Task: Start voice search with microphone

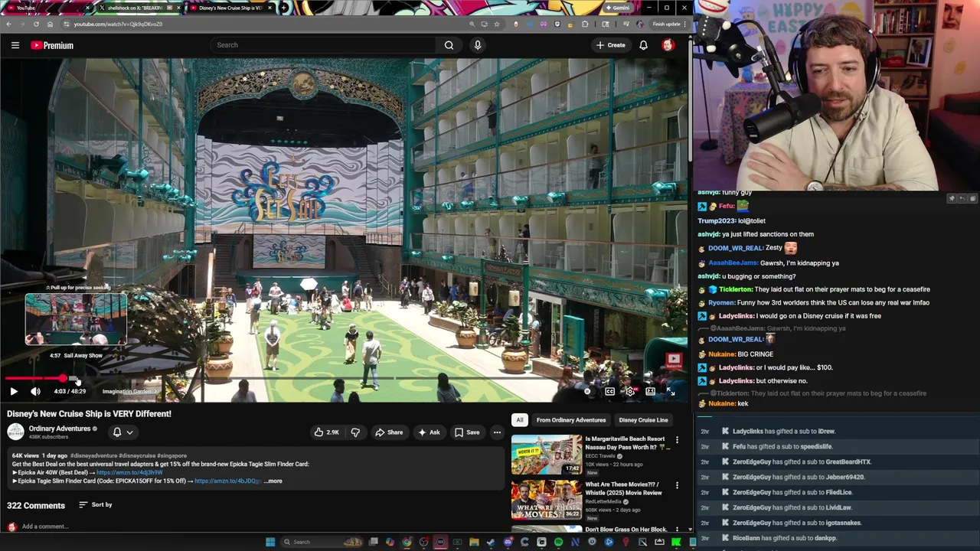Action: 478,45
